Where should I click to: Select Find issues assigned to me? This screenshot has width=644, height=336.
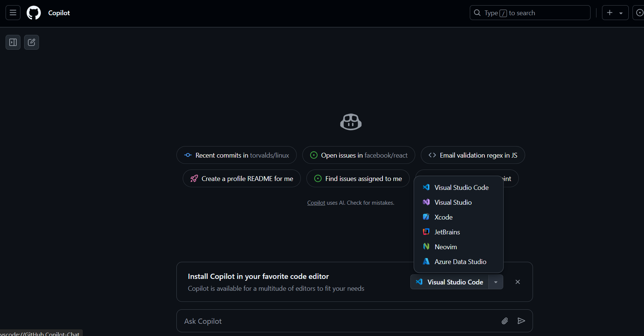[358, 178]
